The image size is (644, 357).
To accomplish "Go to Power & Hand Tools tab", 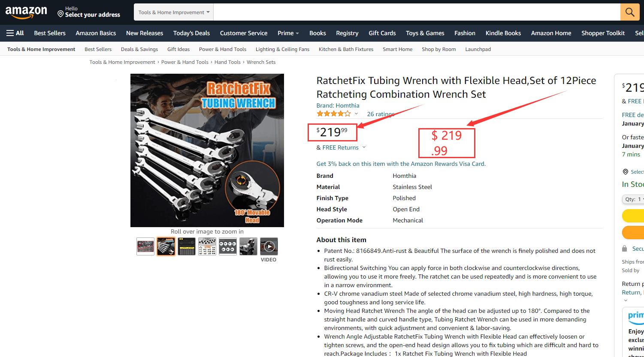I will pos(223,49).
